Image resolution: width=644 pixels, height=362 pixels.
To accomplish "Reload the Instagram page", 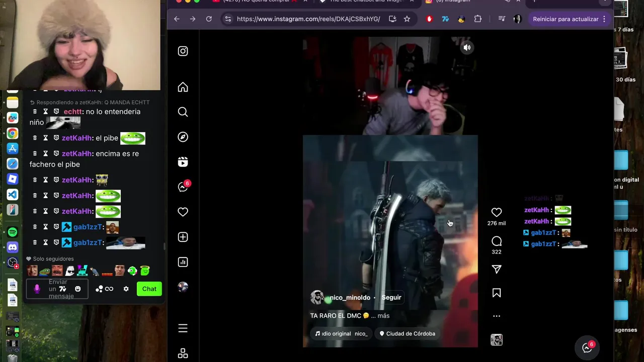I will 209,19.
